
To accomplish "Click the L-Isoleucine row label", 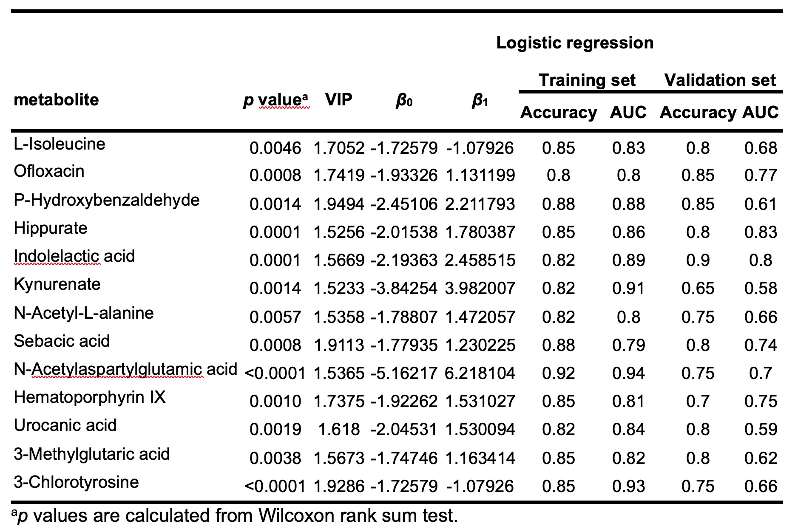I will (x=60, y=144).
